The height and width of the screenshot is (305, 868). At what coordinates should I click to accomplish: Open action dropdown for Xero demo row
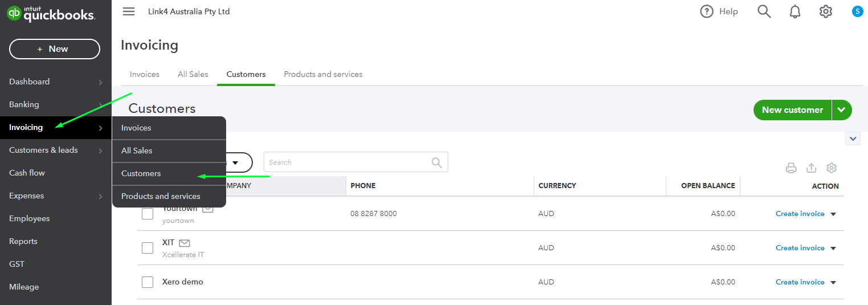pyautogui.click(x=833, y=283)
